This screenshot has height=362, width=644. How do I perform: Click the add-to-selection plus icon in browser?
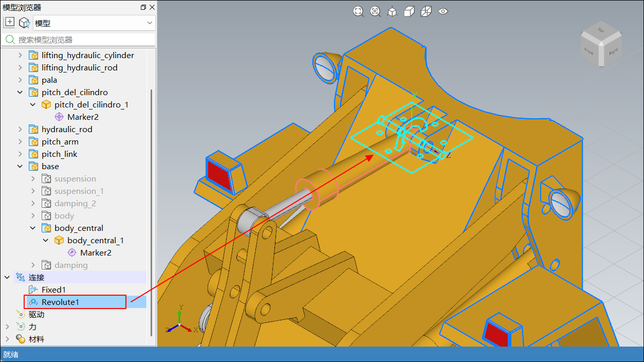(9, 23)
